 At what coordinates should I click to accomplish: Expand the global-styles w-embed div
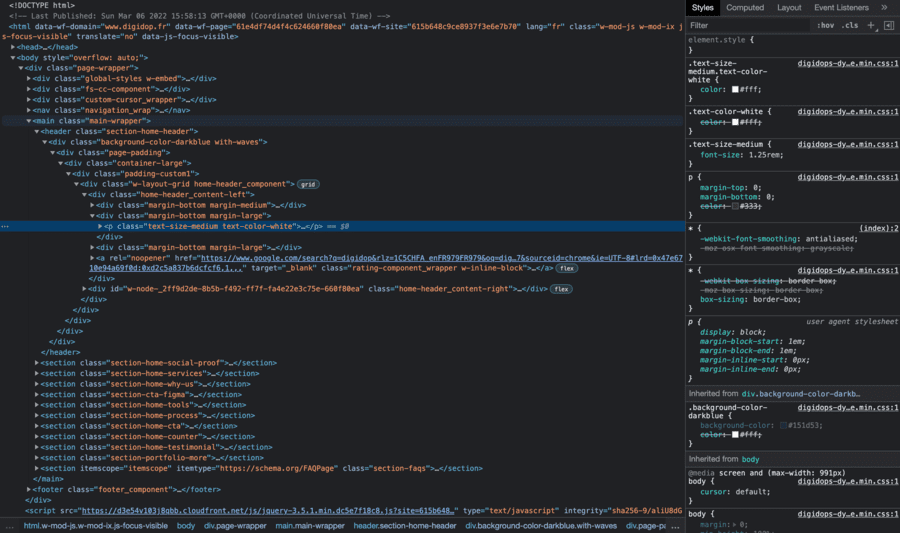29,79
